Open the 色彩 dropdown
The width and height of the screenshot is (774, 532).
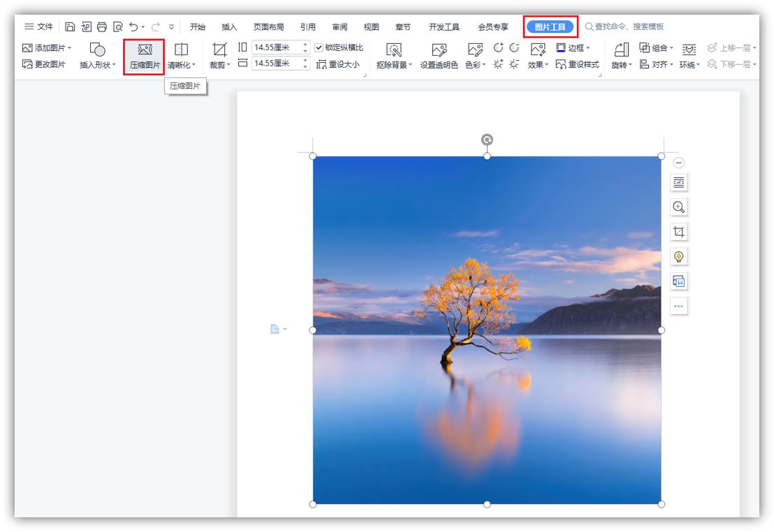(475, 55)
